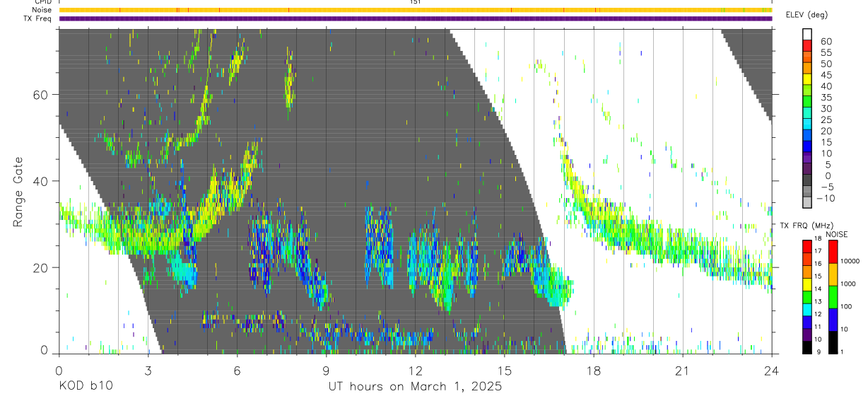Screen dimensions: 868x401
Task: Click the '55' tick on the ELEV scale
Action: [826, 52]
